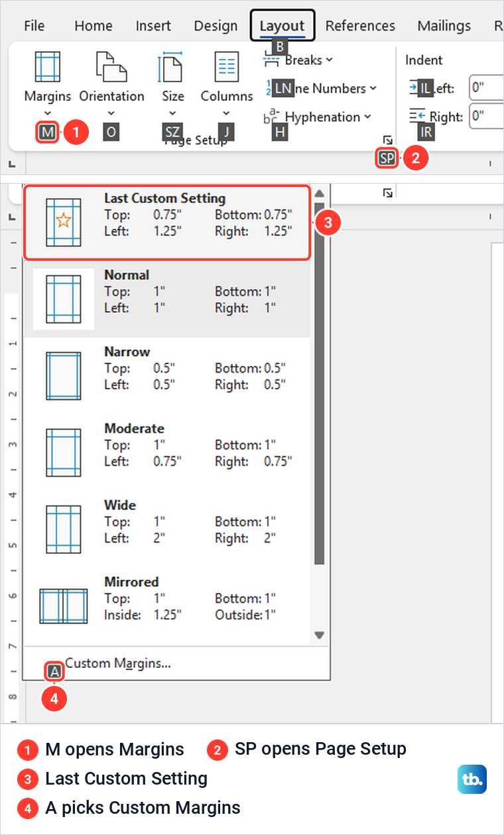Expand the Breaks dropdown arrow

pyautogui.click(x=330, y=60)
